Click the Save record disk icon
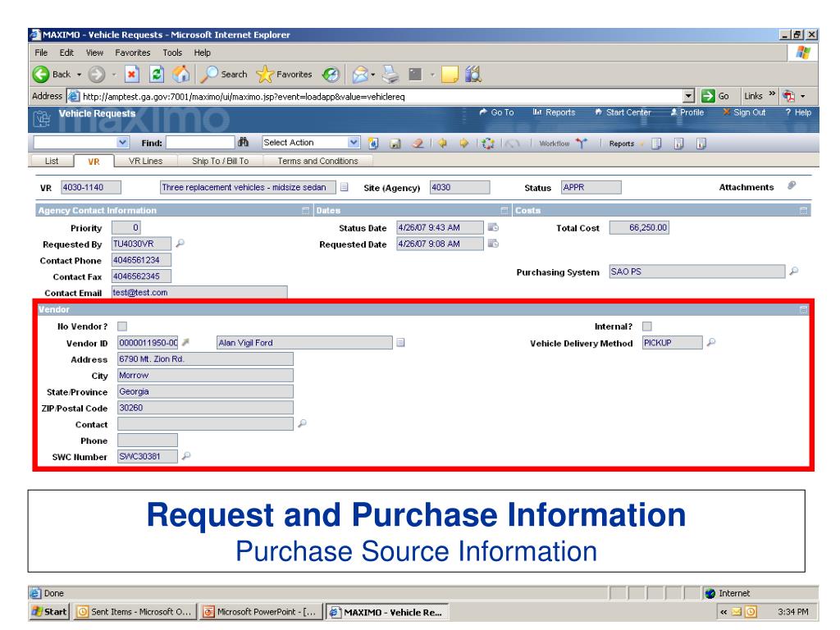Viewport: 840px width, 630px height. click(395, 144)
